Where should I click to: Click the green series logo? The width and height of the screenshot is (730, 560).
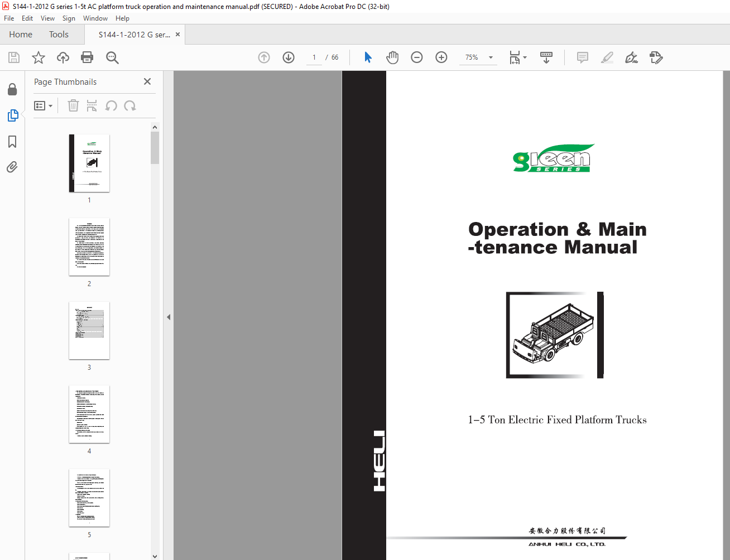pos(554,158)
